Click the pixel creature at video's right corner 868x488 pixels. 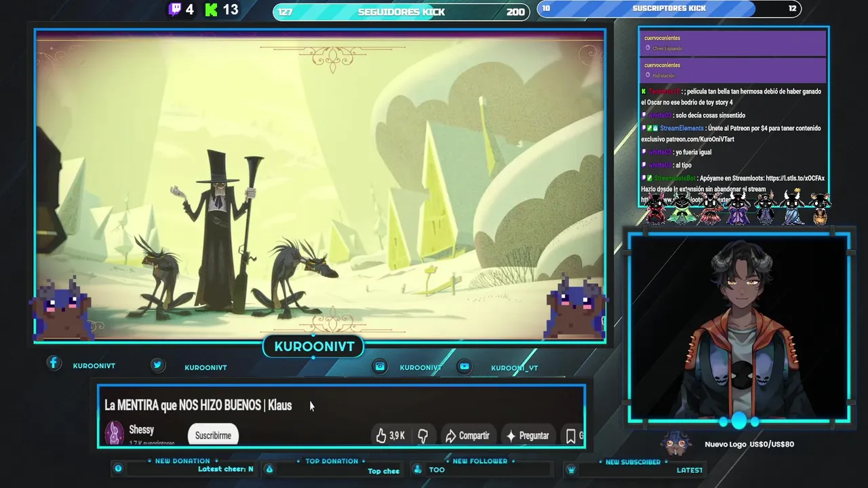coord(576,306)
